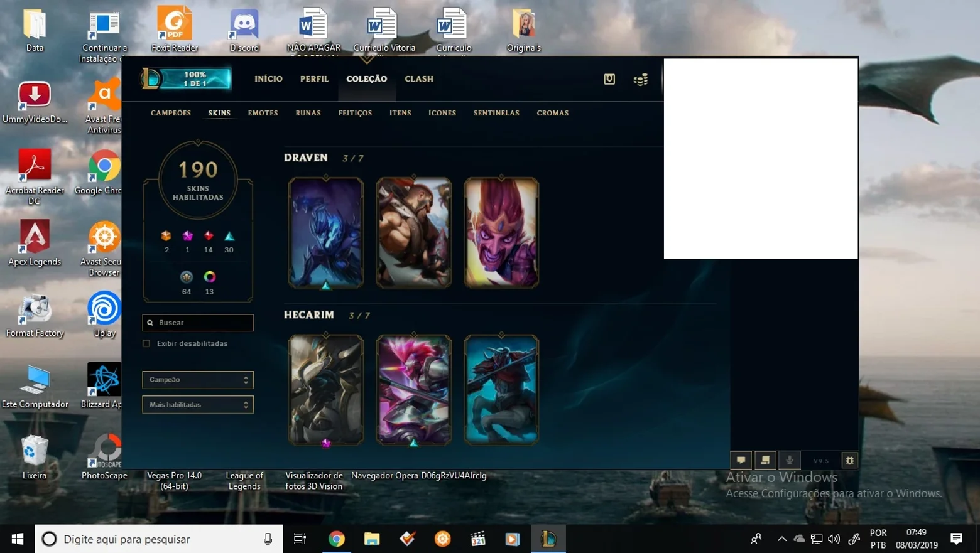The width and height of the screenshot is (980, 553).
Task: Switch to the RUNAS sub-tab
Action: pyautogui.click(x=308, y=113)
